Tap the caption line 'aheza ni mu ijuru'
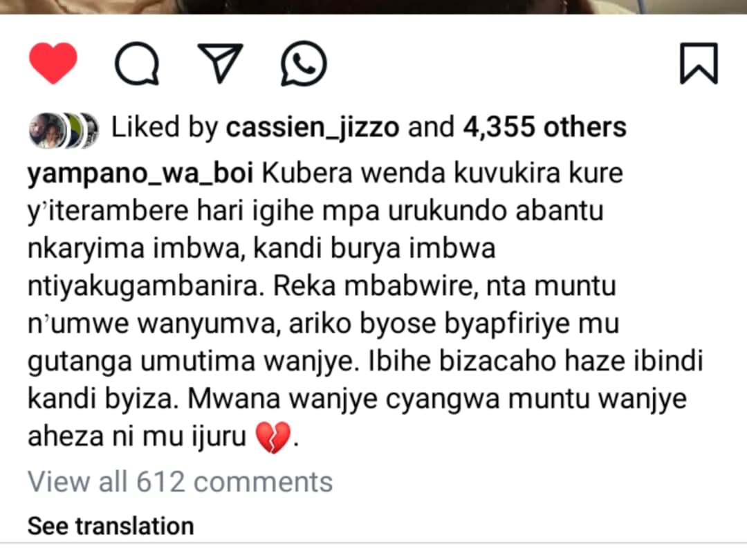Viewport: 747px width, 560px height. 137,437
